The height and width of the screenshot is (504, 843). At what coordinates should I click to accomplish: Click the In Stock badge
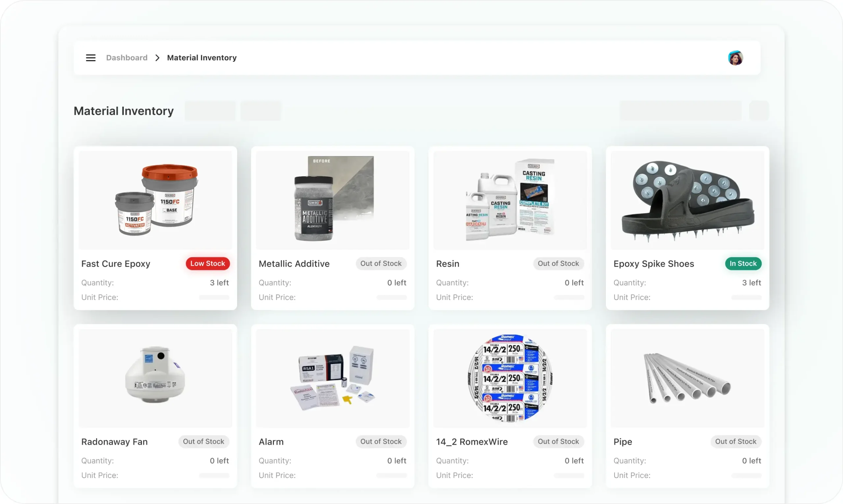point(743,264)
